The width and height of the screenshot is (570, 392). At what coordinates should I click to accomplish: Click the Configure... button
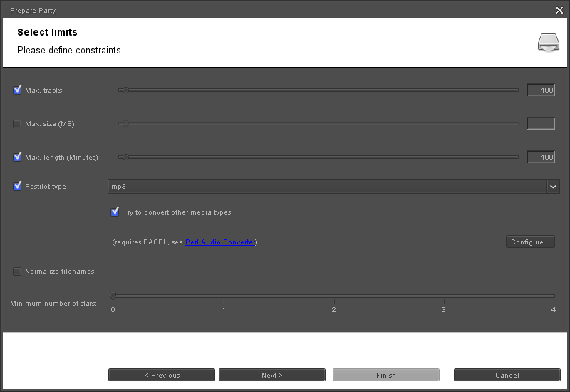[530, 242]
